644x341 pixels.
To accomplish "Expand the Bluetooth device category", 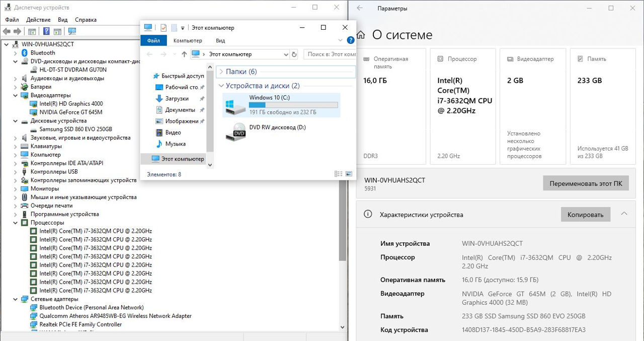I will click(15, 53).
